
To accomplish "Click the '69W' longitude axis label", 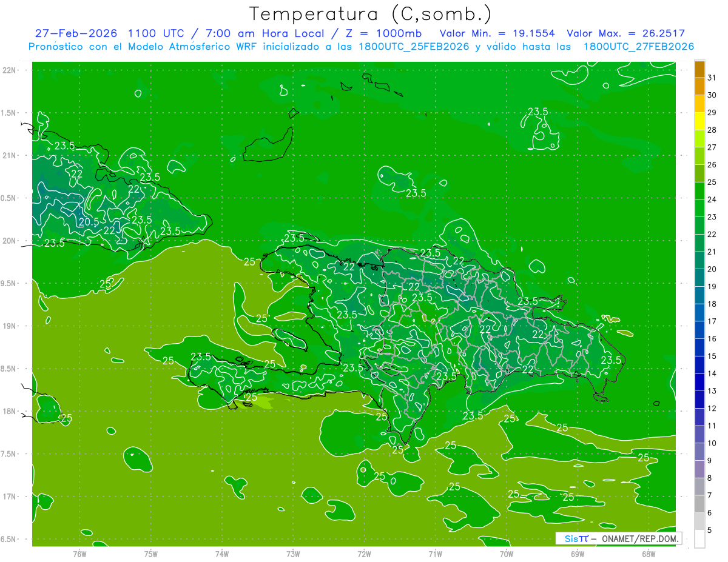I will [x=578, y=554].
